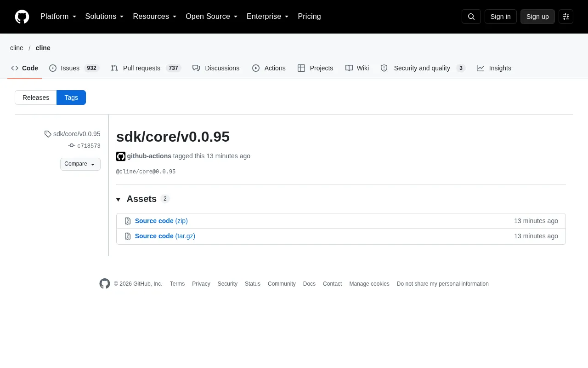Click the commit icon next to c718573
Image resolution: width=588 pixels, height=368 pixels.
(x=72, y=145)
